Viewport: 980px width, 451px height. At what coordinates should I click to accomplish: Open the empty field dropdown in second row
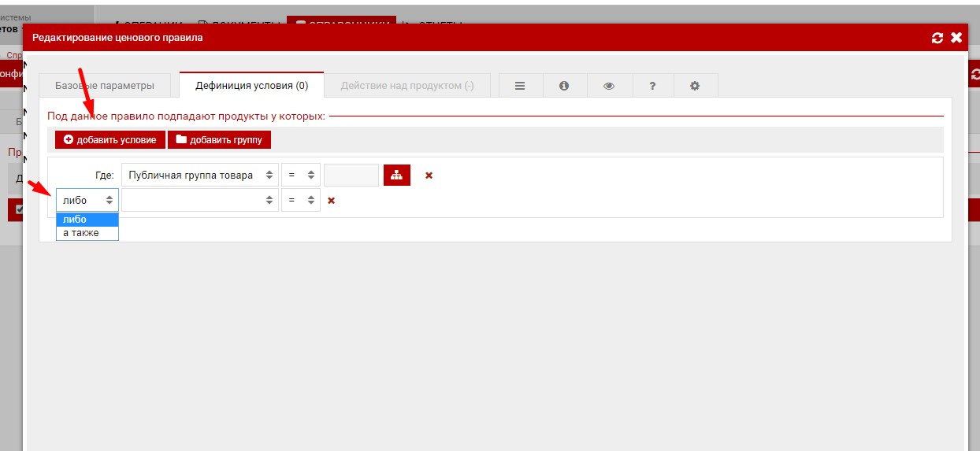pyautogui.click(x=199, y=200)
